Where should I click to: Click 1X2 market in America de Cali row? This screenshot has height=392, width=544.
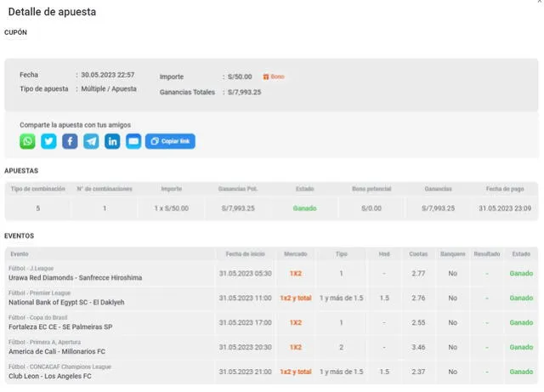pyautogui.click(x=296, y=347)
